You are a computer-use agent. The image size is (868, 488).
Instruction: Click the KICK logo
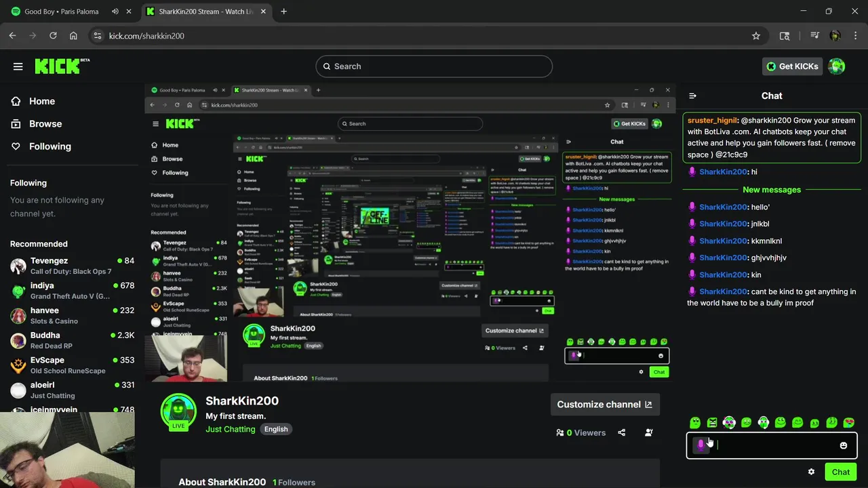(x=62, y=66)
